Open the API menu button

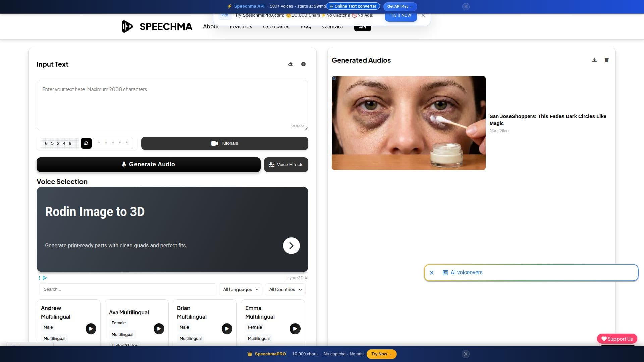click(363, 27)
